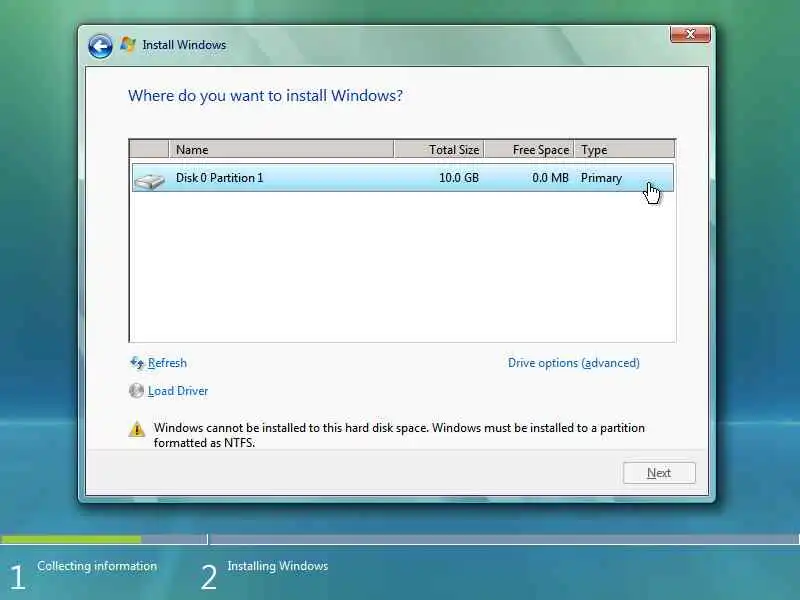Click the 10.0 GB total size value
Viewport: 800px width, 600px height.
(x=459, y=178)
